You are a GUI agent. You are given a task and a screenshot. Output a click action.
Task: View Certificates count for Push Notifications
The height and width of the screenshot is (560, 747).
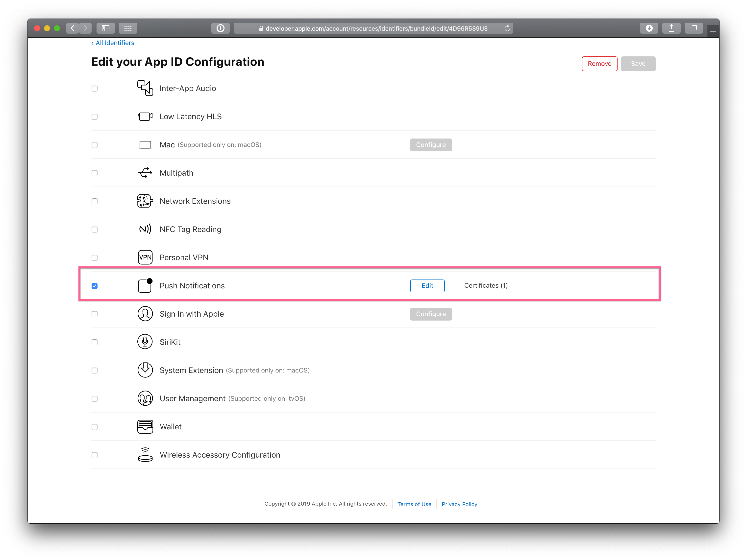485,285
